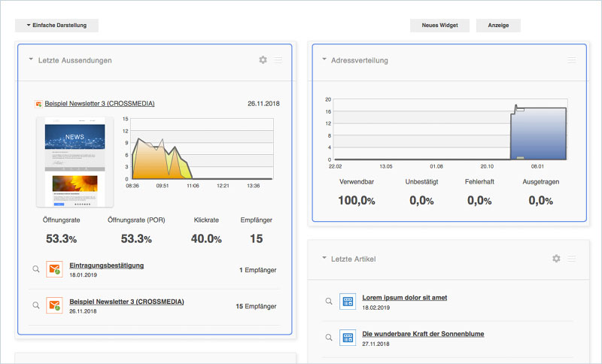The height and width of the screenshot is (364, 602).
Task: Click the Neues Widget button
Action: (439, 26)
